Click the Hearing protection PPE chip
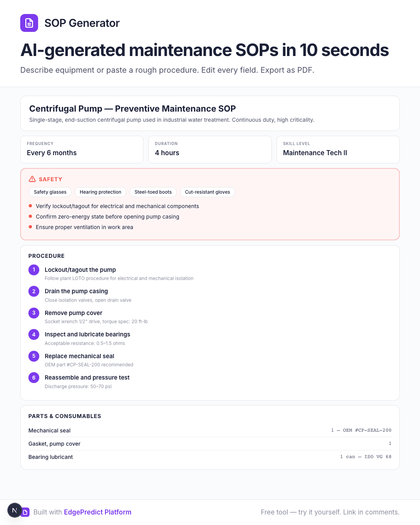The width and height of the screenshot is (420, 525). point(100,192)
